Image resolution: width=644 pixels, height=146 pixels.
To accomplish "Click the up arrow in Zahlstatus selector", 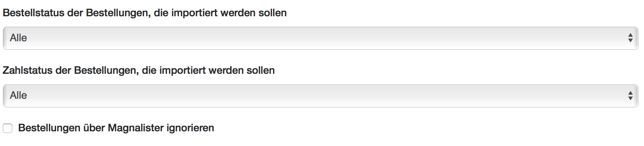I will (x=630, y=92).
